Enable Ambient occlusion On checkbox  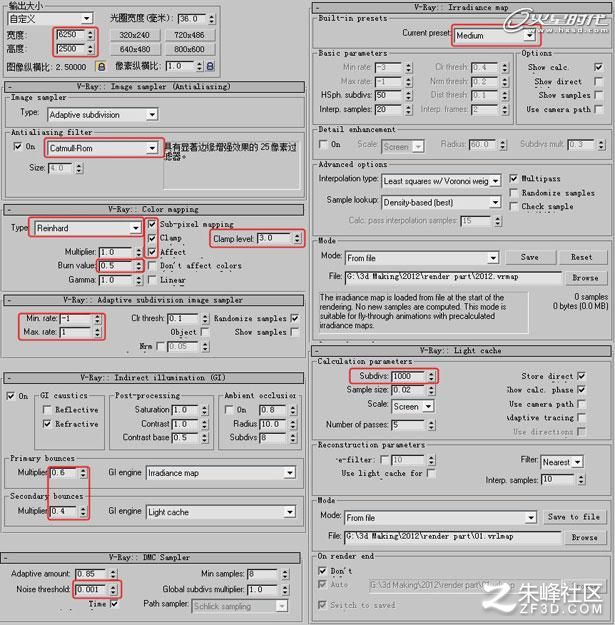pyautogui.click(x=229, y=409)
